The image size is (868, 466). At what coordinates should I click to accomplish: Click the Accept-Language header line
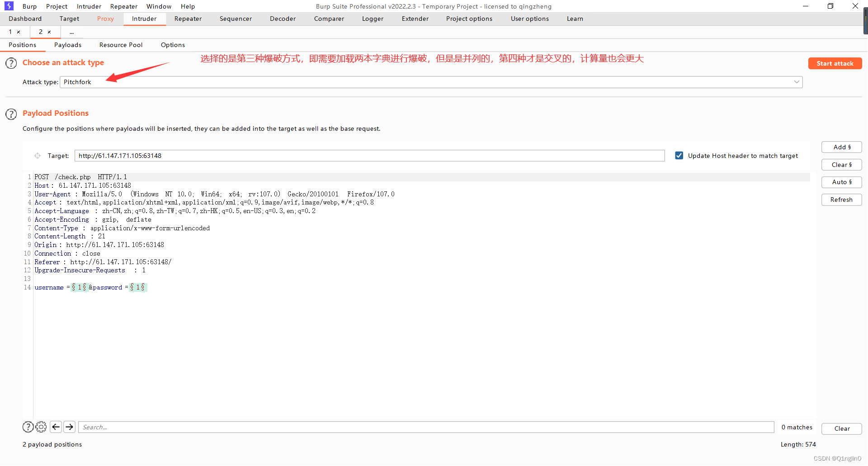pos(175,211)
